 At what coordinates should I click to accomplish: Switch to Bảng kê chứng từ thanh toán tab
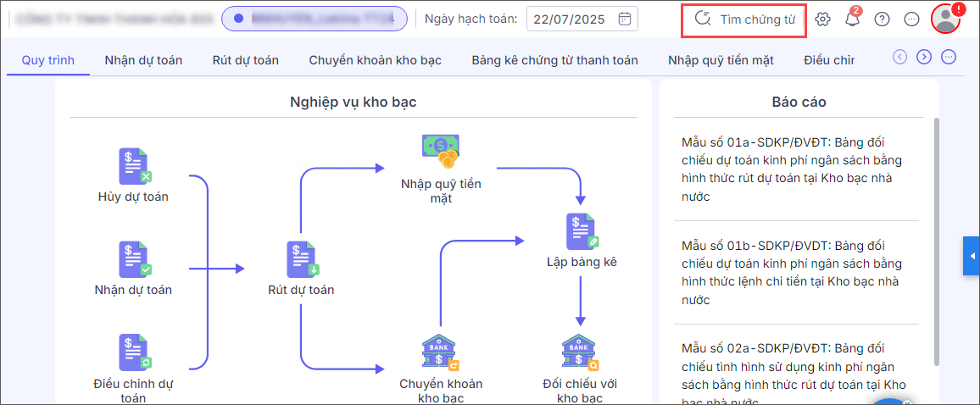click(x=555, y=61)
